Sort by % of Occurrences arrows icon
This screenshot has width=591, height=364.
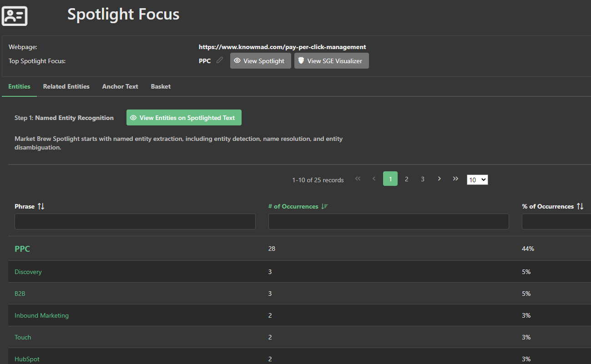click(580, 206)
